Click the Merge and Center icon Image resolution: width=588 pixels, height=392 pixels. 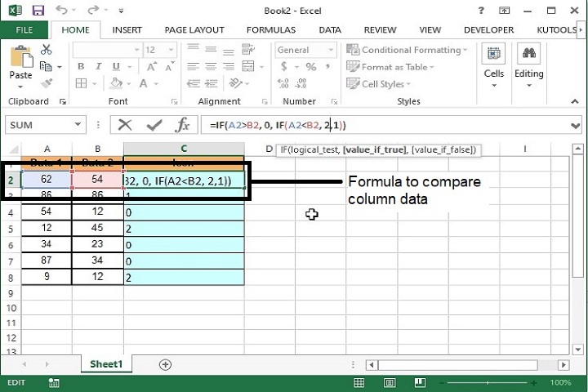(x=248, y=66)
